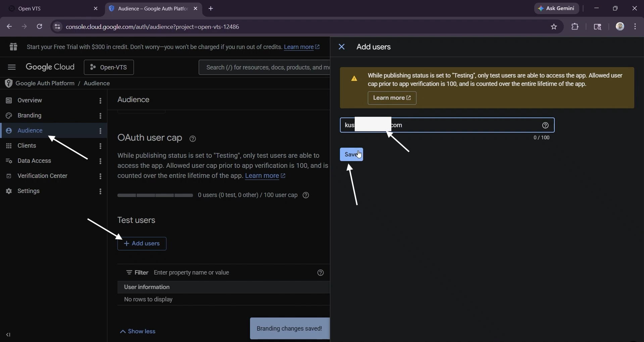Click the help icon inside the email field
The image size is (644, 342).
[x=545, y=125]
